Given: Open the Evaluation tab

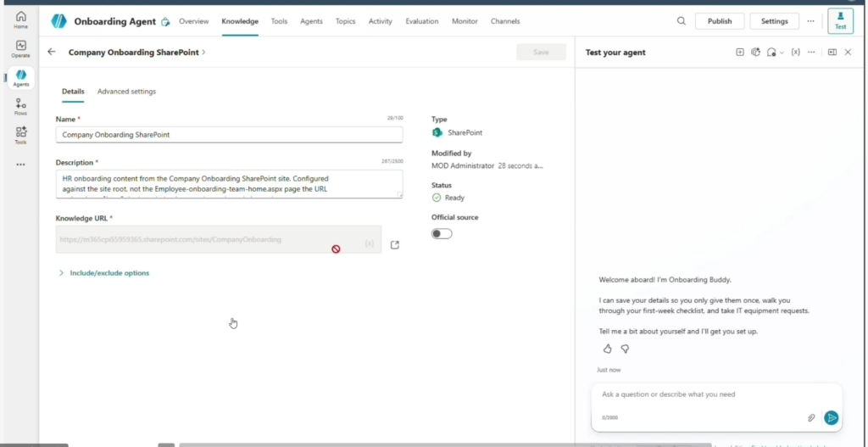Looking at the screenshot, I should point(422,21).
